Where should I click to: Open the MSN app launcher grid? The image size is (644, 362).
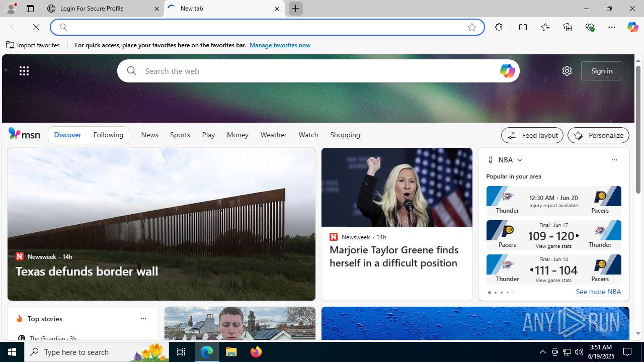[24, 71]
